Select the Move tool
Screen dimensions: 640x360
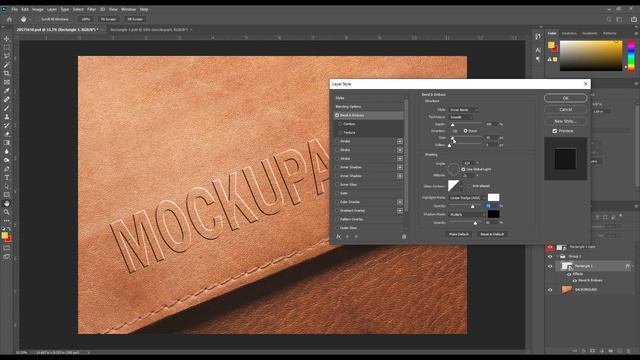[7, 39]
